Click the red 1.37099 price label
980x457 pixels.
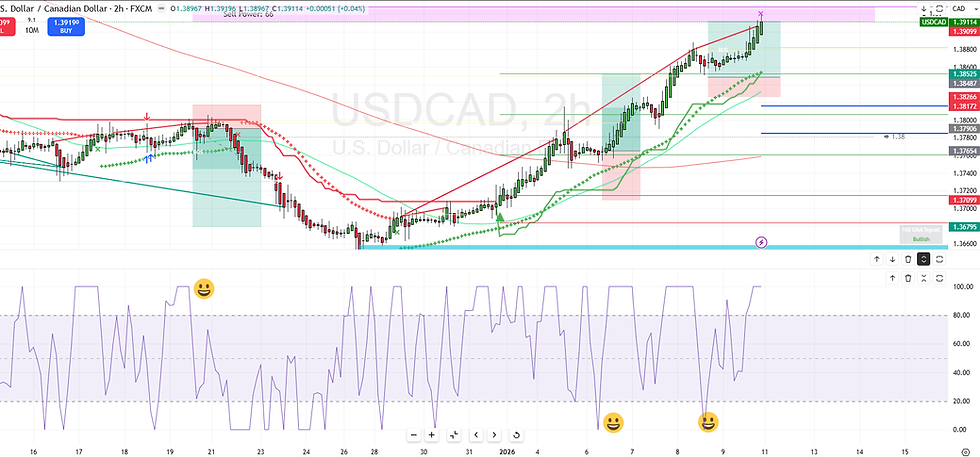[x=963, y=199]
